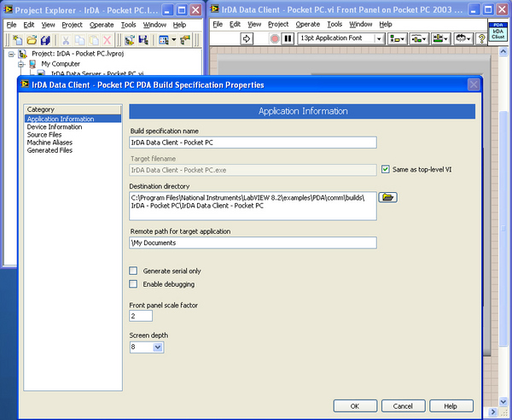The width and height of the screenshot is (512, 420).
Task: Click the Pause button in Front Panel toolbar
Action: pyautogui.click(x=288, y=38)
